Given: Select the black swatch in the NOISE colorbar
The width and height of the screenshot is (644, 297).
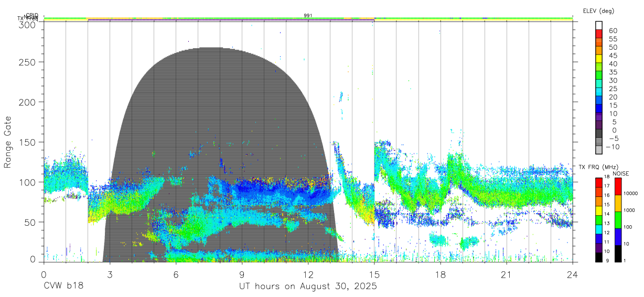Looking at the screenshot, I should point(618,254).
